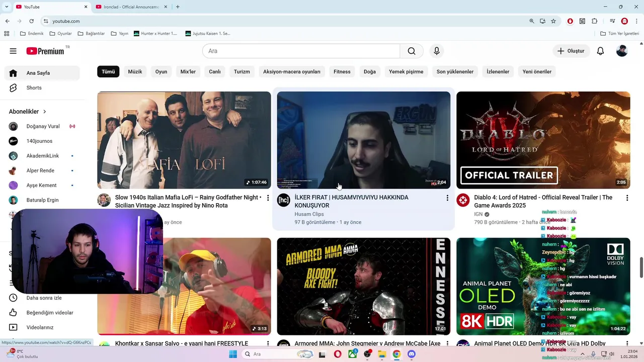Open the Daha sonra izle link
Screen dimensions: 644x362
pyautogui.click(x=44, y=298)
